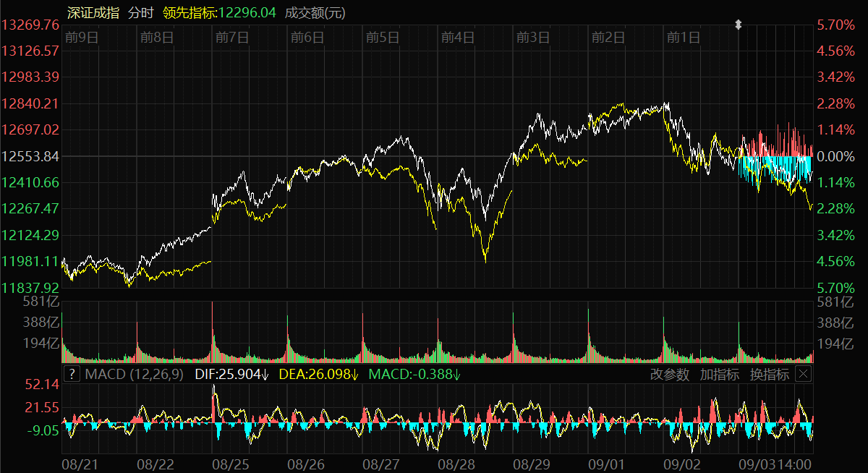
Task: Select the 前4日 day marker
Action: 457,37
